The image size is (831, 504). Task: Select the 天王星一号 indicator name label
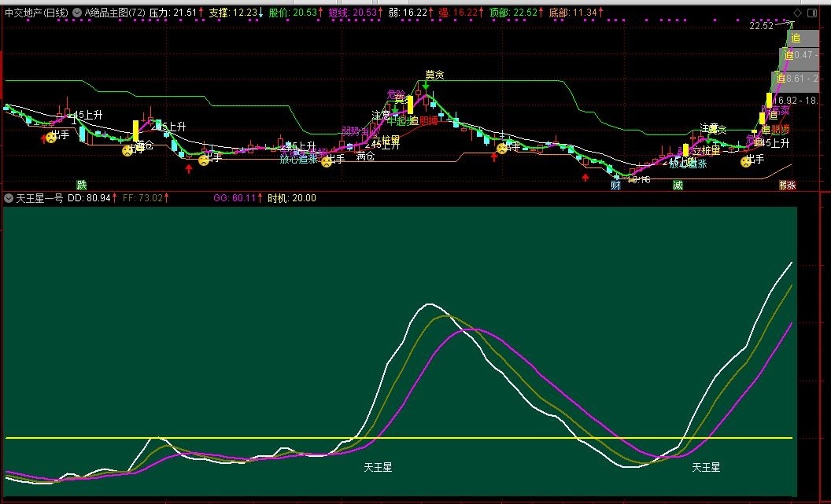pos(39,198)
